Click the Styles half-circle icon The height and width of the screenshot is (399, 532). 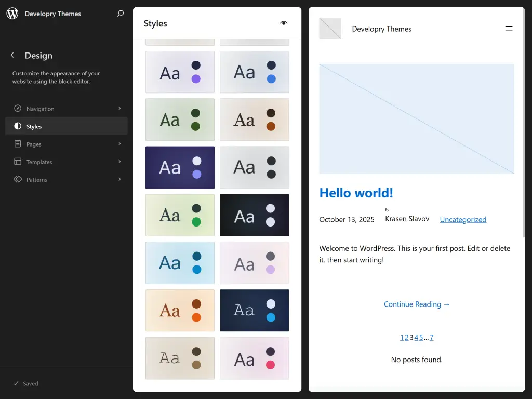18,126
